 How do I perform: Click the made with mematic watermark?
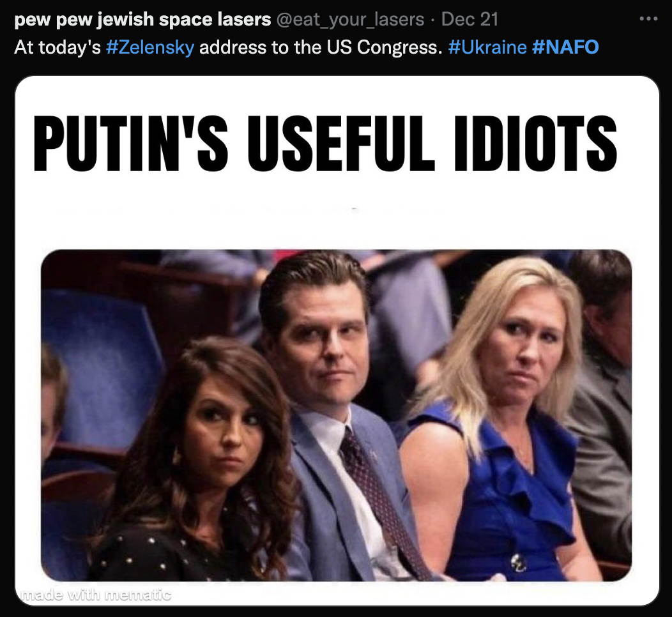(96, 595)
